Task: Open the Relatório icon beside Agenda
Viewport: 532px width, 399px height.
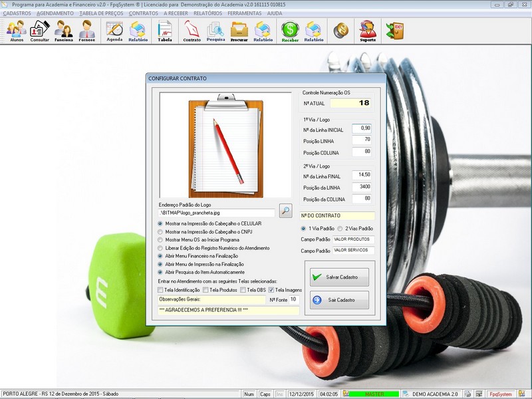Action: coord(138,31)
